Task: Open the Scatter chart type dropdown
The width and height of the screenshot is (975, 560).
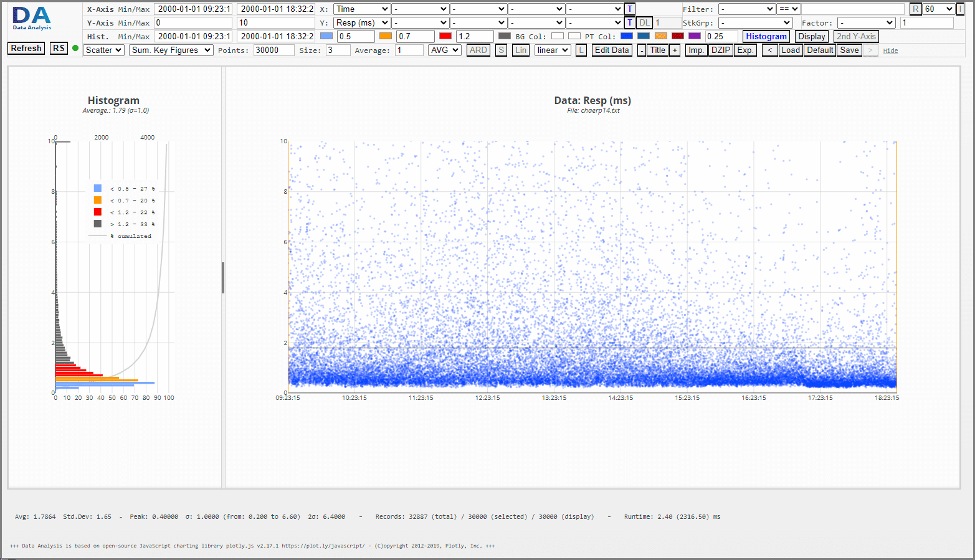Action: tap(103, 50)
